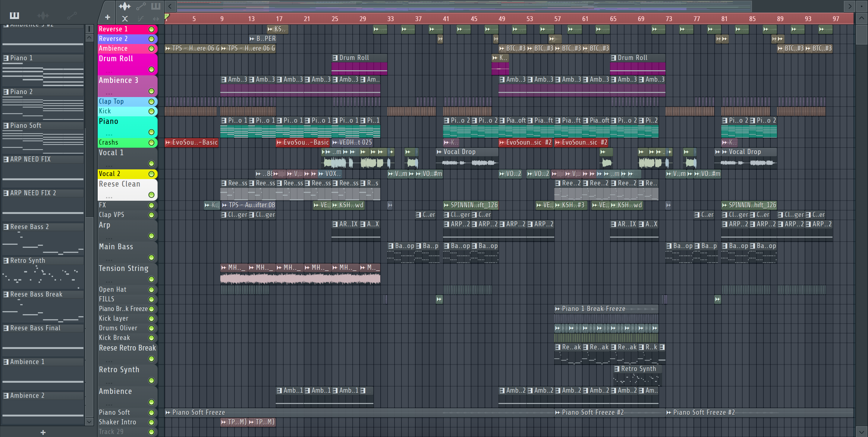This screenshot has width=868, height=437.
Task: Click the Piano 1 Break Freeze clip icon
Action: (557, 309)
